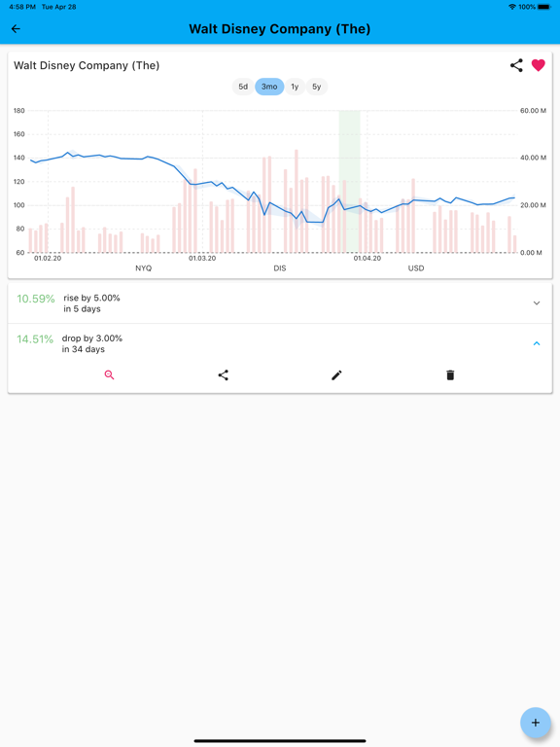Tap the rise by 5.00% text
This screenshot has height=747, width=560.
coord(92,298)
